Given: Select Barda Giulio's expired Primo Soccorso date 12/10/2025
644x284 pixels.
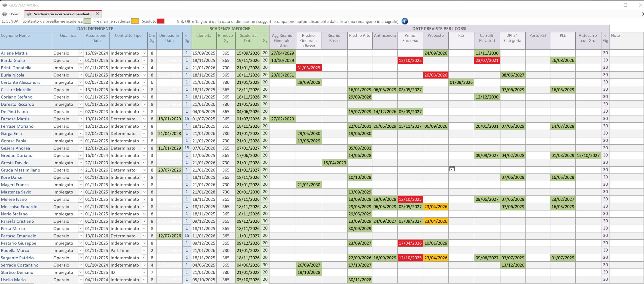Looking at the screenshot, I should tap(410, 60).
